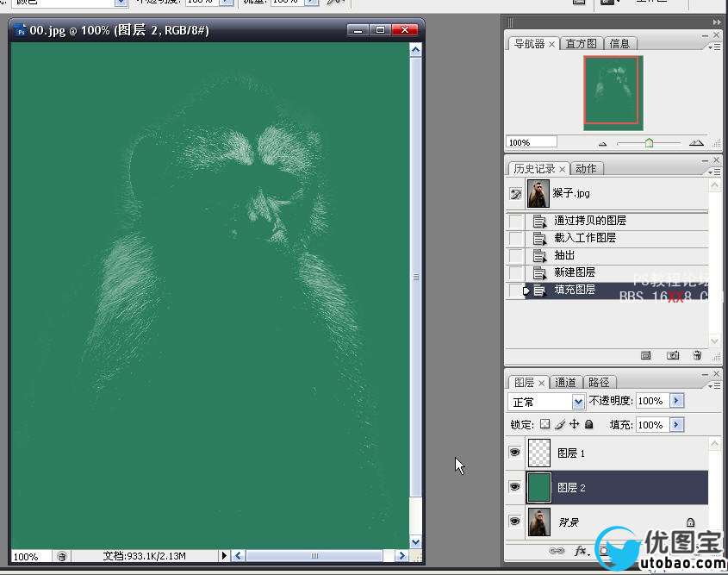Click the layers 不透明度 100% field

coord(653,401)
